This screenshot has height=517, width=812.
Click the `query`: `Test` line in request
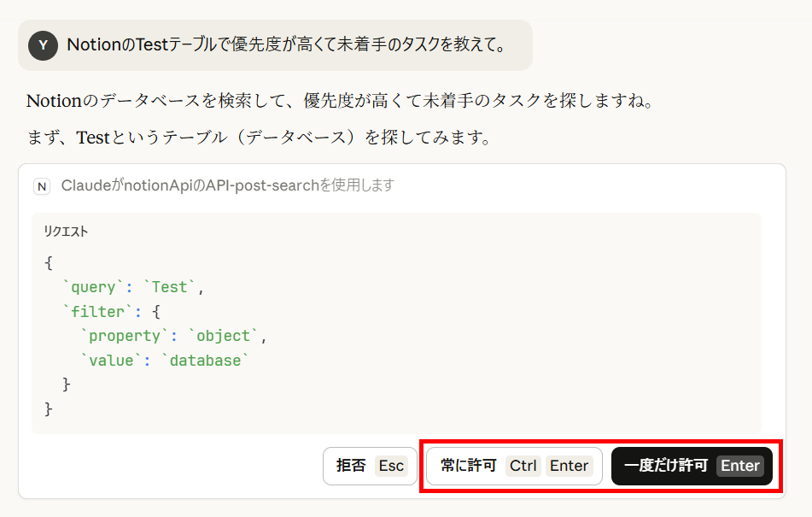click(x=133, y=287)
